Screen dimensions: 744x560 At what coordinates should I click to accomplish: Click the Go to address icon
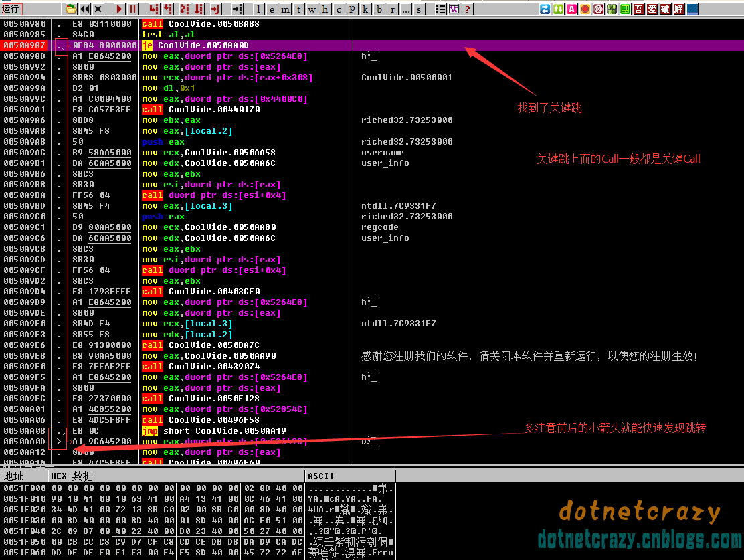click(x=238, y=9)
